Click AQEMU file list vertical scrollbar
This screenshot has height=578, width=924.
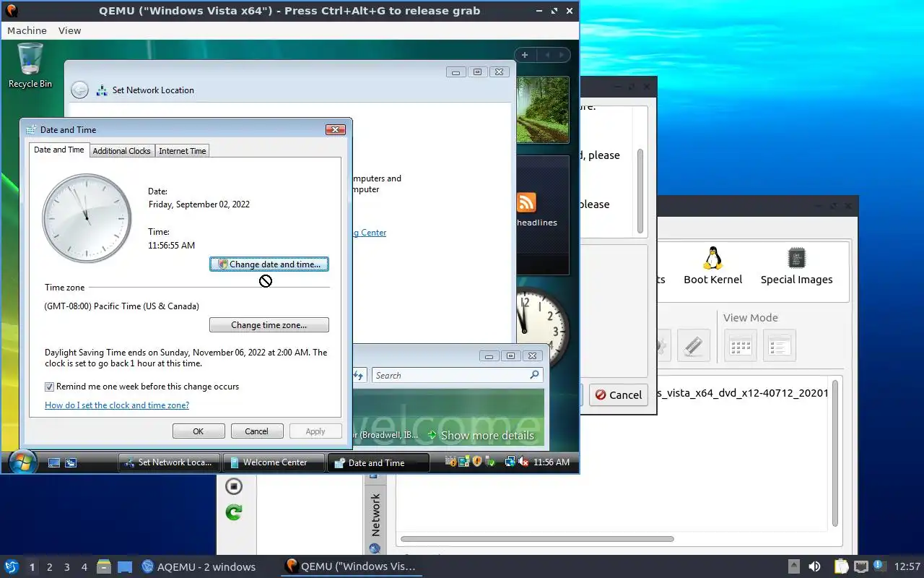click(x=836, y=453)
